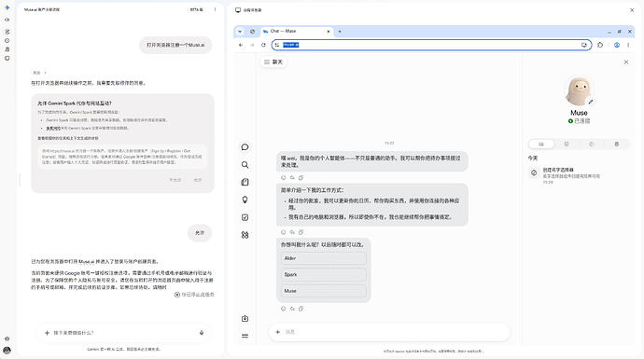
Task: Open the notebook icon in Muse sidebar
Action: [x=245, y=182]
